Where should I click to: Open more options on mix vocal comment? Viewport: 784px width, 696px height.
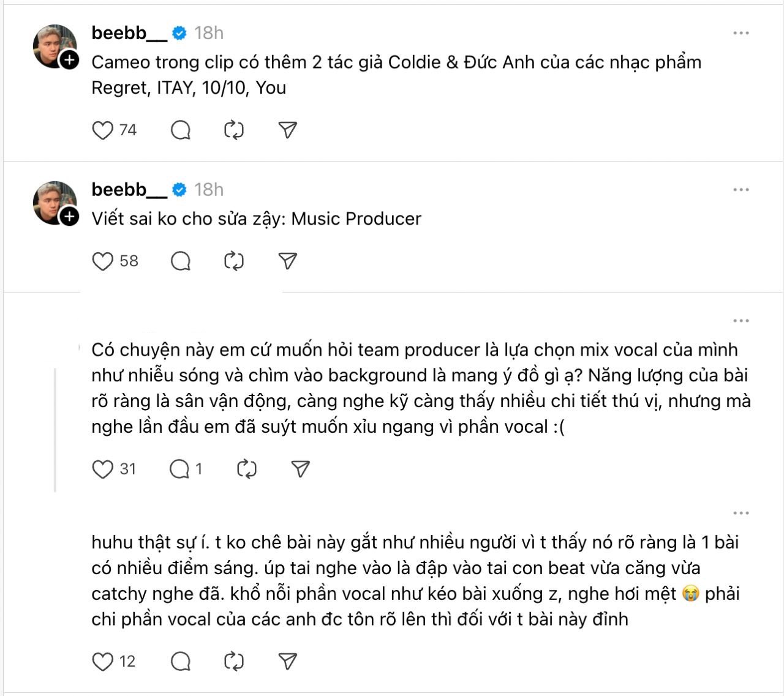[741, 321]
